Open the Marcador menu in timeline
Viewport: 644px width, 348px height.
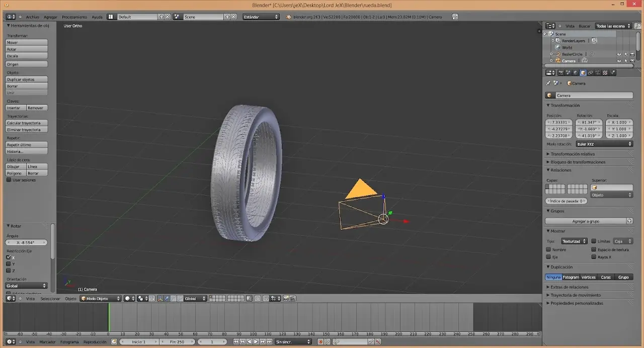click(x=47, y=342)
